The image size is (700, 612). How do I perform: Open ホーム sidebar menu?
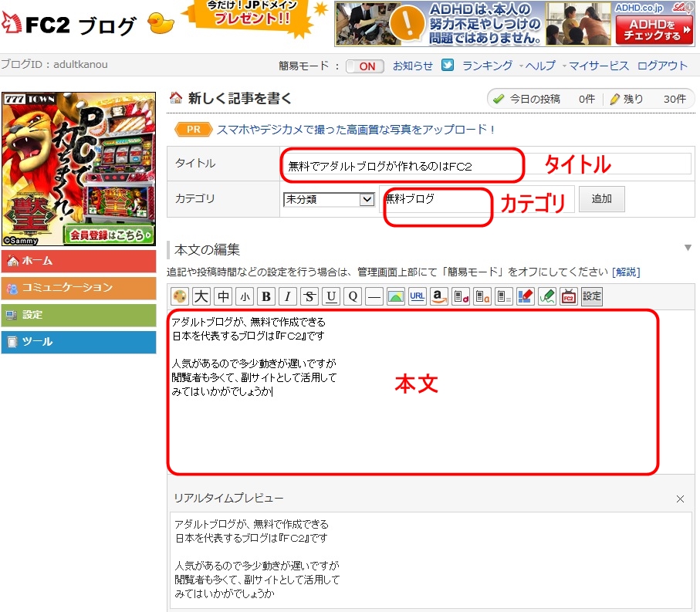[x=79, y=261]
